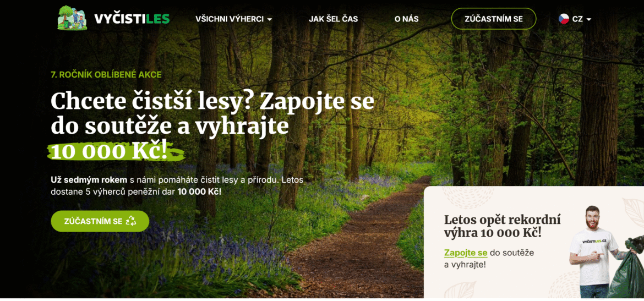This screenshot has height=301, width=644.
Task: Click the Chcete čistší lesy headline
Action: point(212,127)
